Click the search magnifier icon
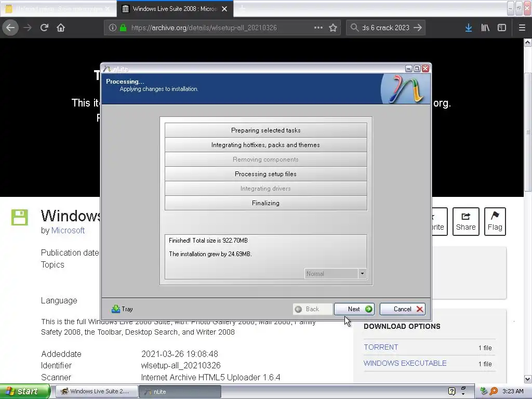Image resolution: width=532 pixels, height=399 pixels. click(x=354, y=28)
